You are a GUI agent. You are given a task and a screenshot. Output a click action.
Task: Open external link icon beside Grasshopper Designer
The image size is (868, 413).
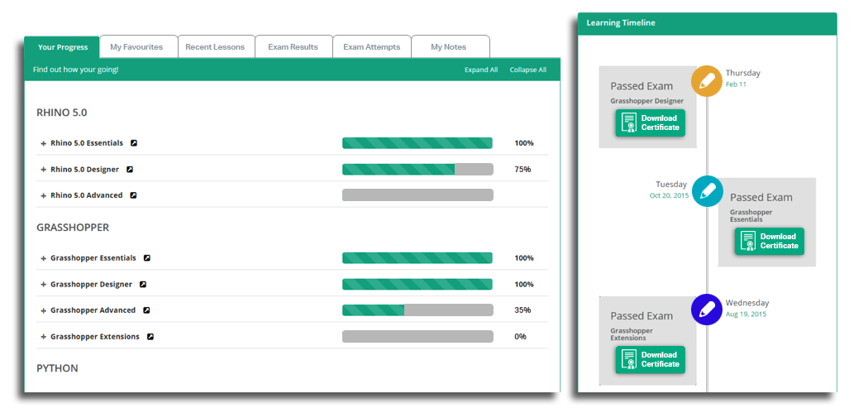143,285
